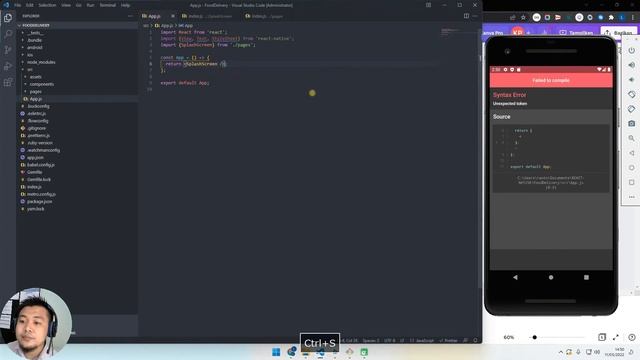Open the Help menu
This screenshot has height=360, width=640.
coord(125,5)
